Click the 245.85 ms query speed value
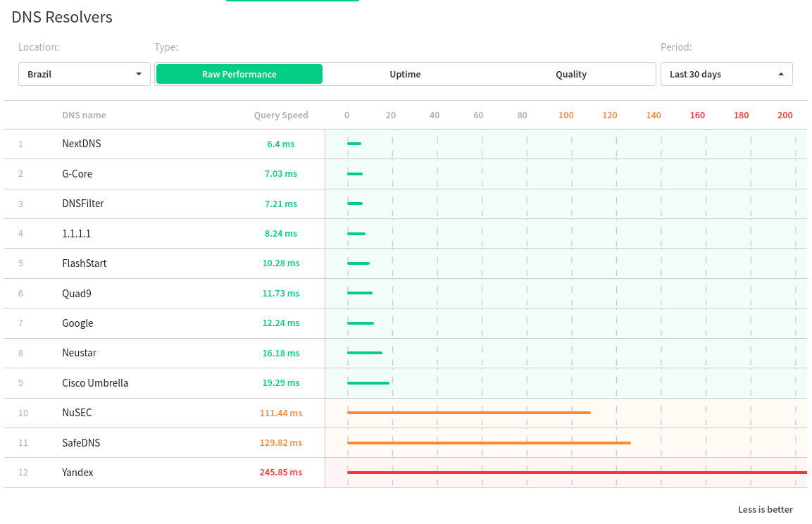 pos(281,472)
